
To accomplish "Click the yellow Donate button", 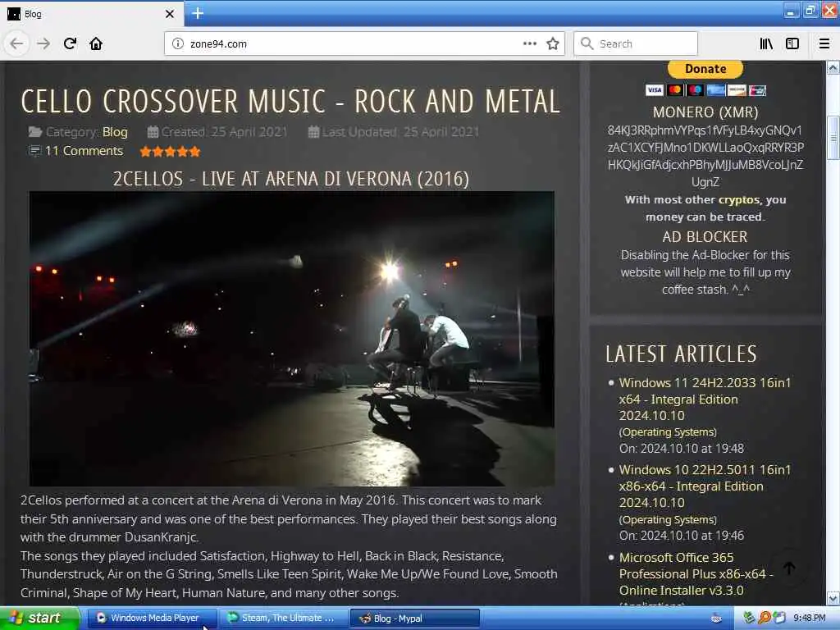I will click(x=705, y=69).
